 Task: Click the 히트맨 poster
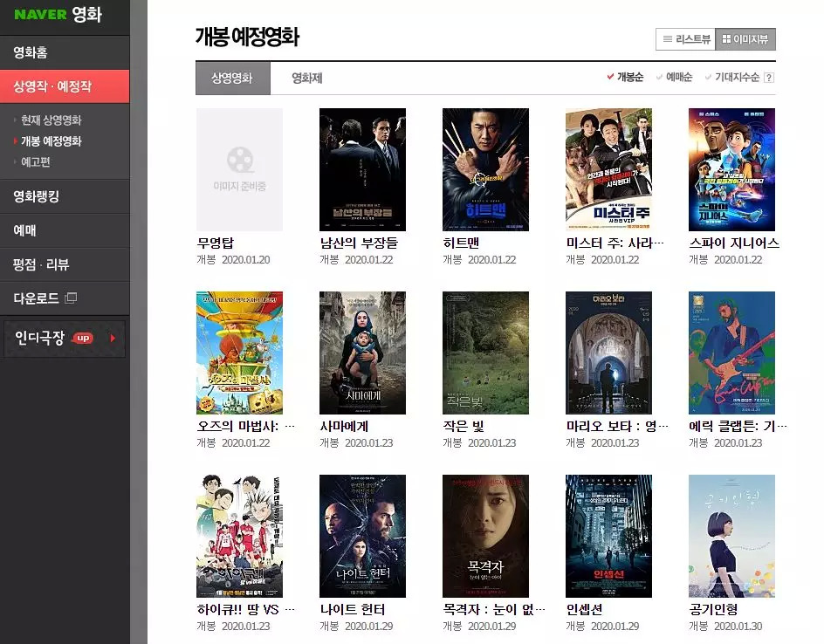[x=485, y=169]
